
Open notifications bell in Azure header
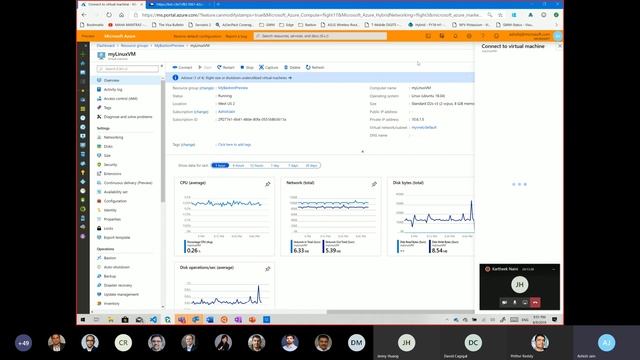click(456, 36)
